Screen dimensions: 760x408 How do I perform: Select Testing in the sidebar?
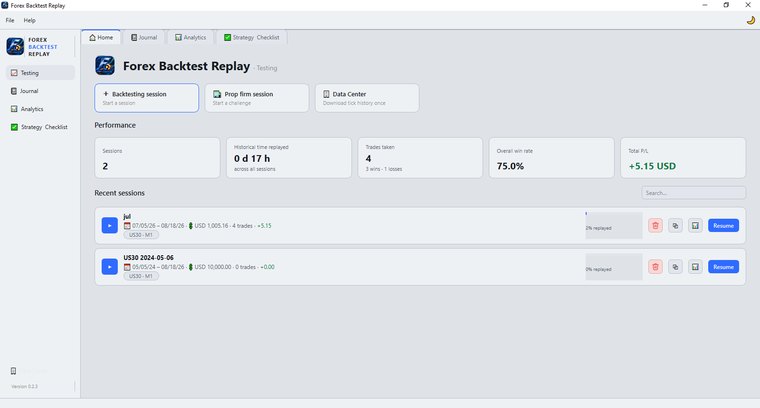(x=41, y=73)
